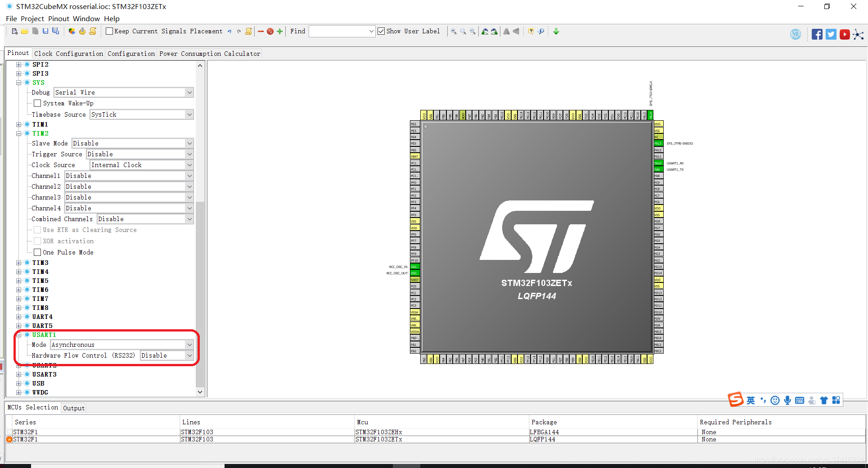Enable One Pulse Mode checkbox
The height and width of the screenshot is (468, 868).
click(37, 252)
